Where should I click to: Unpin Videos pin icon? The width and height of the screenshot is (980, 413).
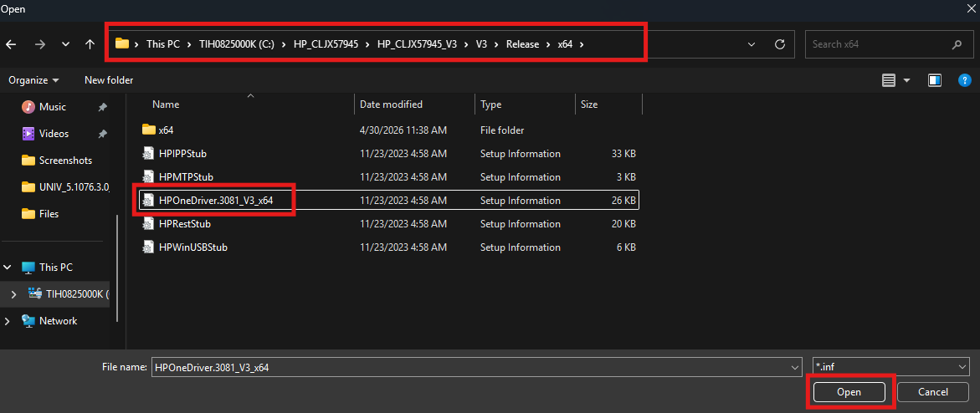[x=102, y=134]
